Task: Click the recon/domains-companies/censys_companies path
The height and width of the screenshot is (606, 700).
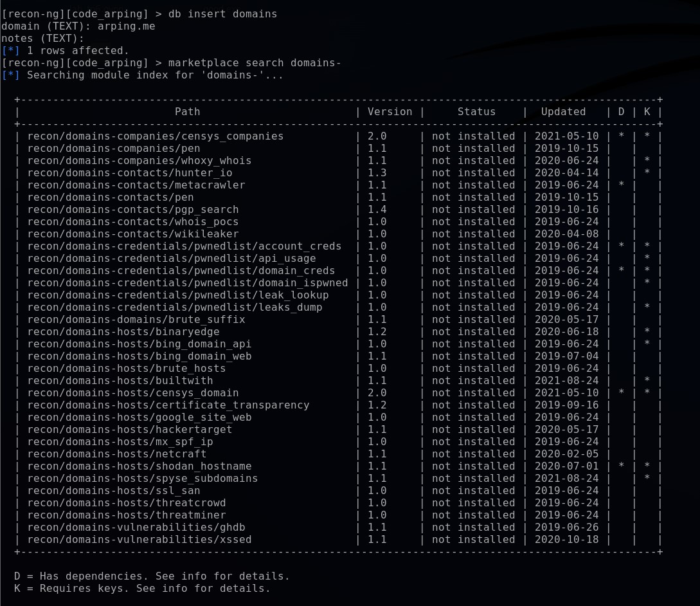Action: pyautogui.click(x=155, y=136)
